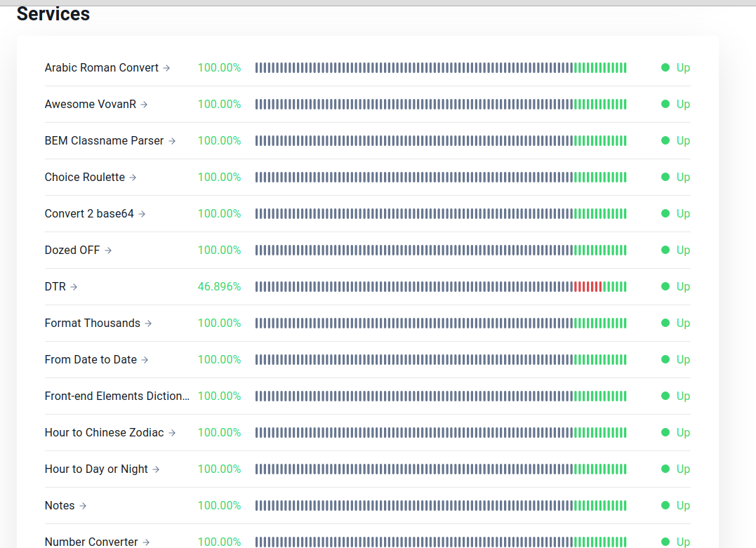This screenshot has height=548, width=756.
Task: Click the arrow icon beside Awesome VovanR
Action: point(144,105)
